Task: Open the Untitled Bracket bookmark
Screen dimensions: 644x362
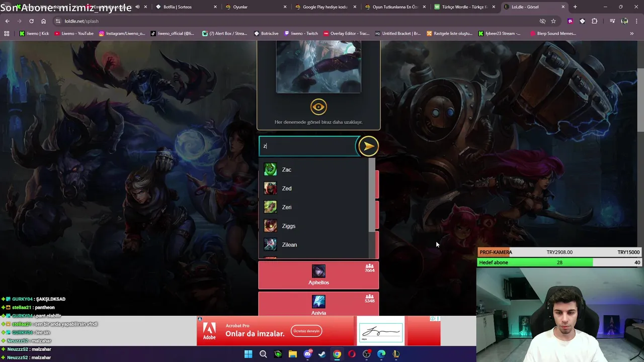Action: [x=397, y=33]
